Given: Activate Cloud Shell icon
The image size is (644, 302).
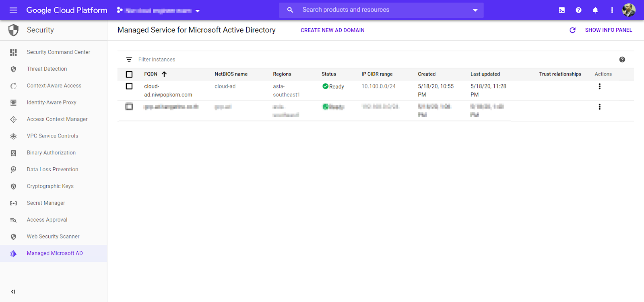Looking at the screenshot, I should 562,10.
